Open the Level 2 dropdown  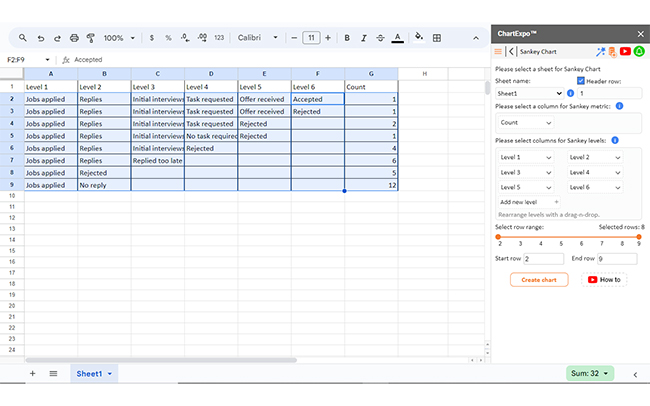[x=594, y=157]
